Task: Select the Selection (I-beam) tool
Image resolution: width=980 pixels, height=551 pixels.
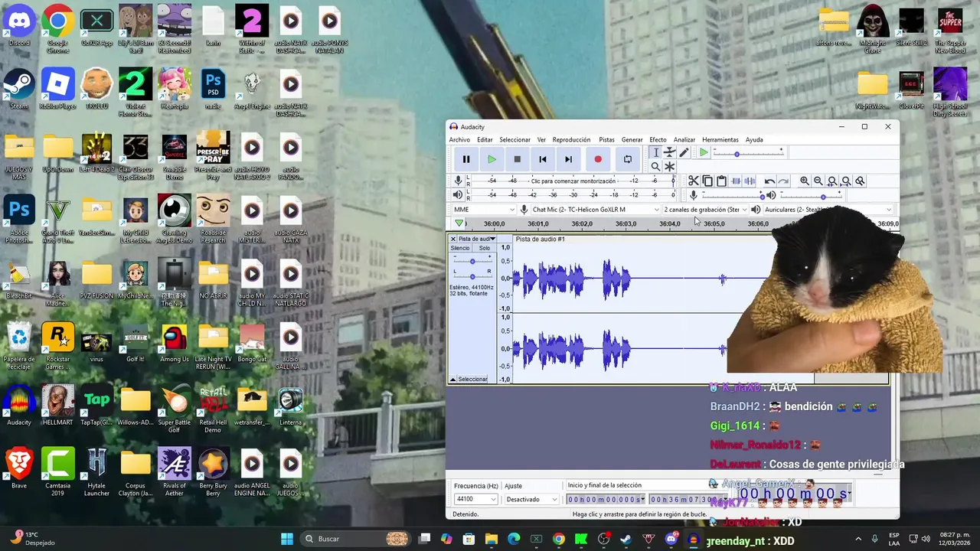Action: click(x=655, y=152)
